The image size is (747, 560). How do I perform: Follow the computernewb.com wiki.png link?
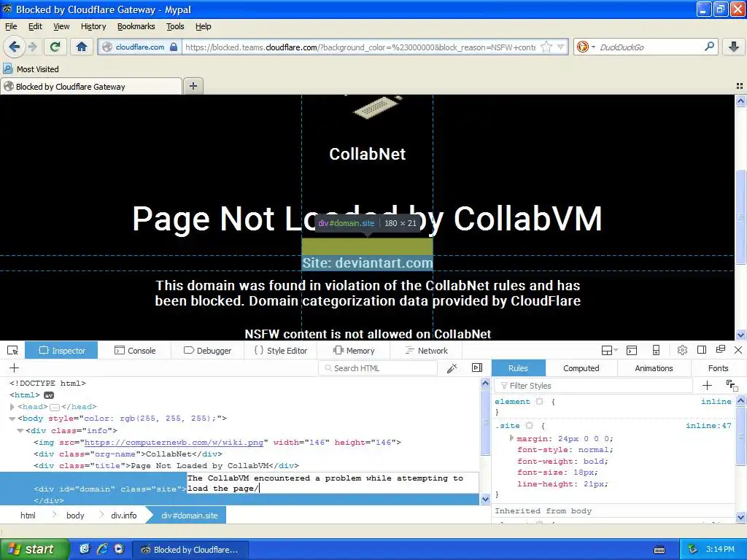tap(174, 443)
